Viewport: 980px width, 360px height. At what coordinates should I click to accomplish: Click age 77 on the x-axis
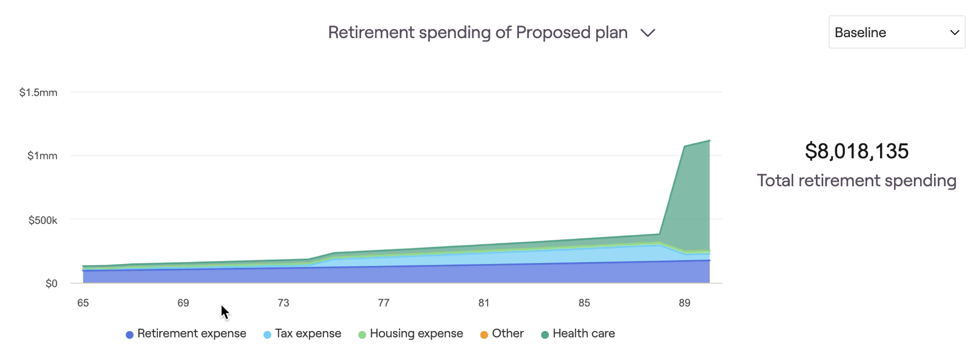384,303
